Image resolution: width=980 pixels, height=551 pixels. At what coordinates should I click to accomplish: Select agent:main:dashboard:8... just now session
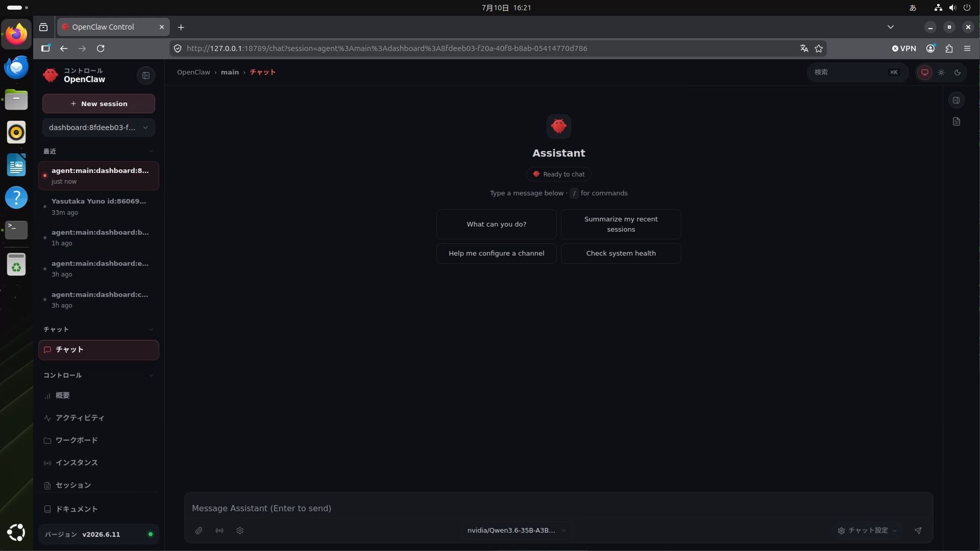(99, 176)
